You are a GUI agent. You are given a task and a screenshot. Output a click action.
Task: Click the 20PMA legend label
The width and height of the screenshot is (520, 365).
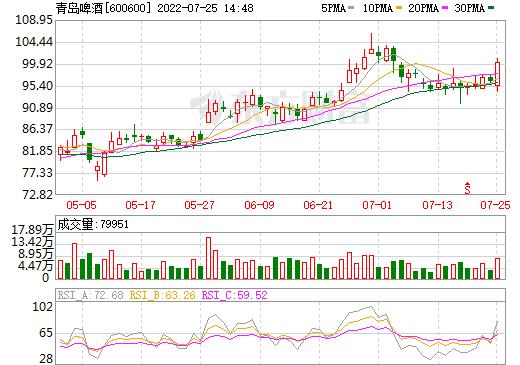pos(423,8)
